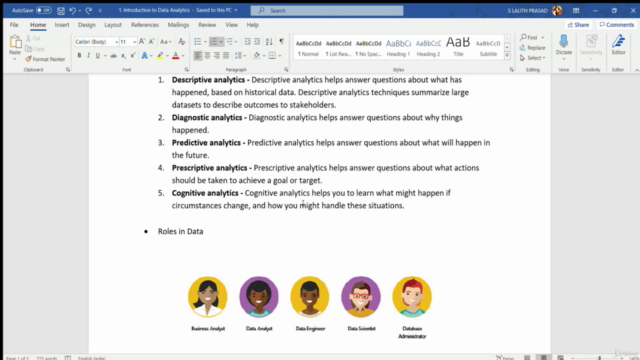The height and width of the screenshot is (360, 640).
Task: Center the text
Action: [x=207, y=56]
